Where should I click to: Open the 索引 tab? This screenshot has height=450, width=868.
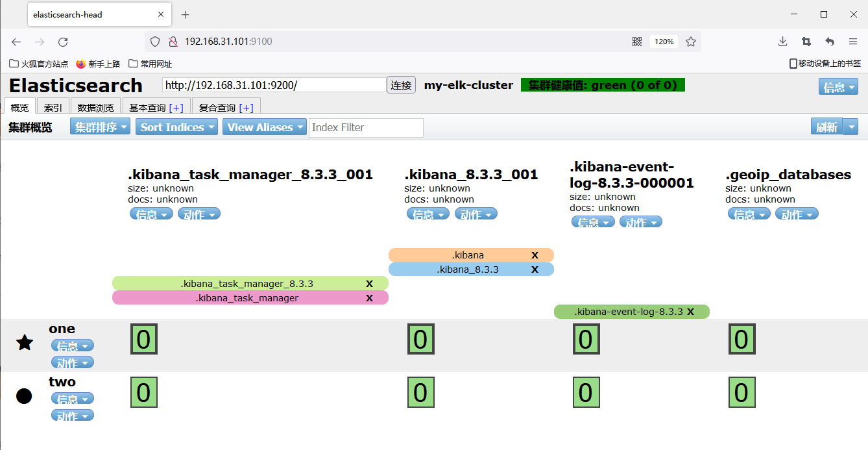53,108
